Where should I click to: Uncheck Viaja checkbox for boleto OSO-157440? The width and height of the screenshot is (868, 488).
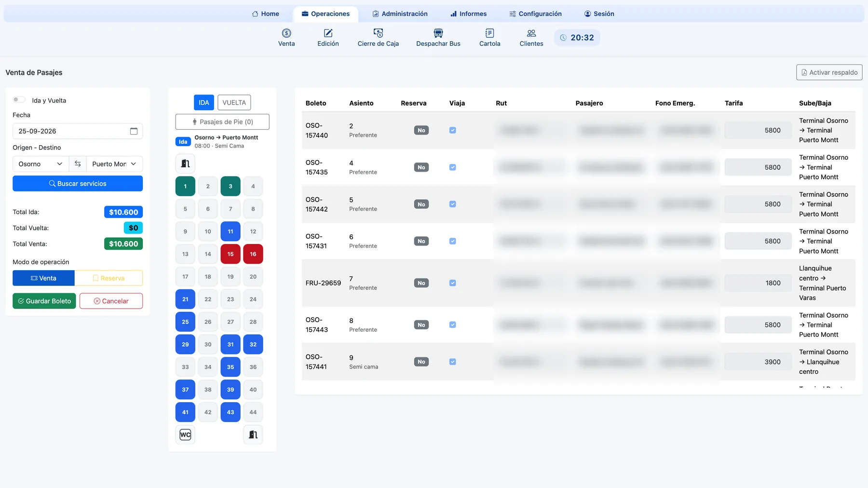click(452, 130)
